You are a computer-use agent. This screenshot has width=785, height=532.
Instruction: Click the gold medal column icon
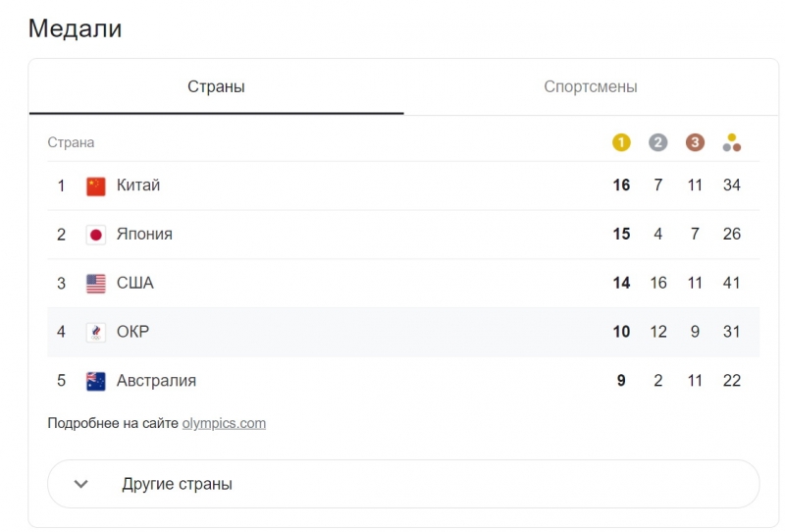[x=621, y=142]
